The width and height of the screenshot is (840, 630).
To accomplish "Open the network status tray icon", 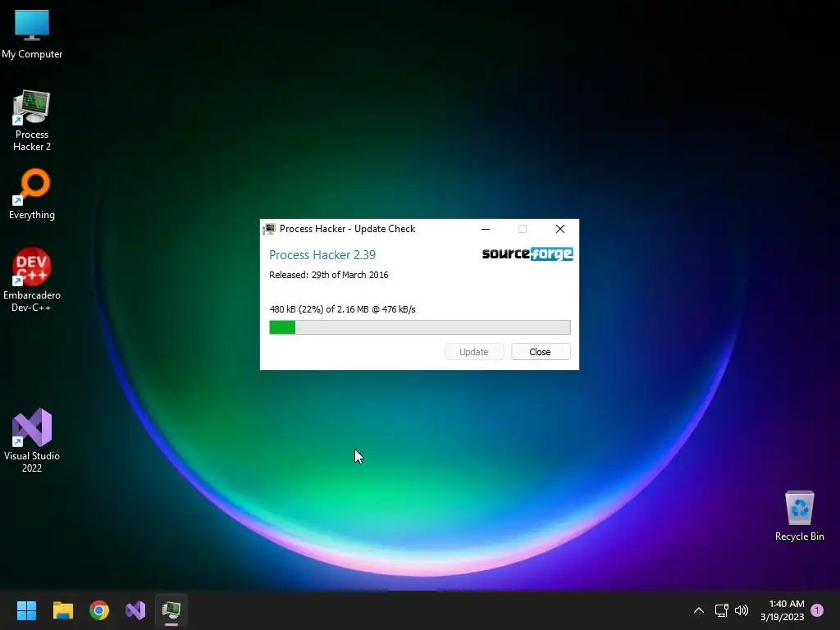I will click(x=721, y=610).
